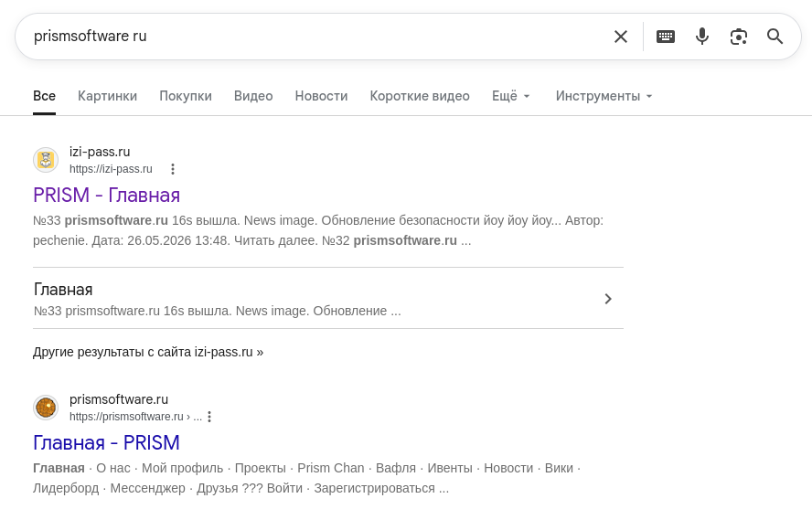The width and height of the screenshot is (812, 509).
Task: Click the prismsoftware.ru site name
Action: tap(119, 400)
